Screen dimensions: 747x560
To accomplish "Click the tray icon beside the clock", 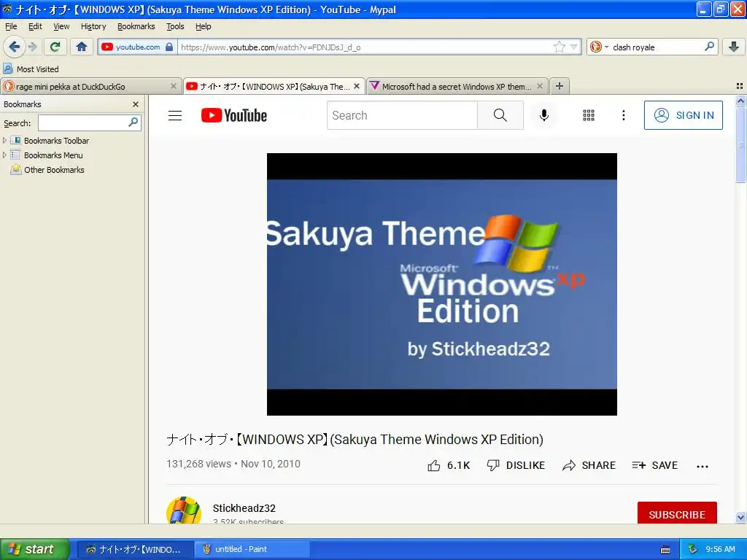I will pos(693,549).
